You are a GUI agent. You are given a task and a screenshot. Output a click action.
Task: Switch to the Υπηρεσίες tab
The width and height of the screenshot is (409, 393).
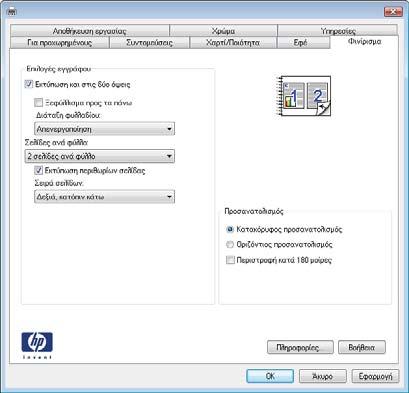[338, 31]
